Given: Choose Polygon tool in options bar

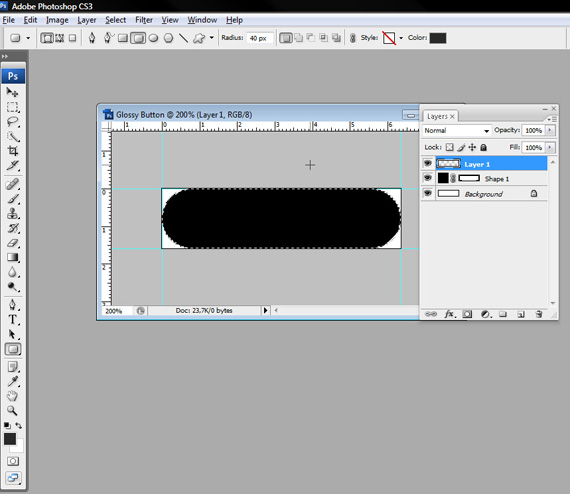Looking at the screenshot, I should [168, 38].
